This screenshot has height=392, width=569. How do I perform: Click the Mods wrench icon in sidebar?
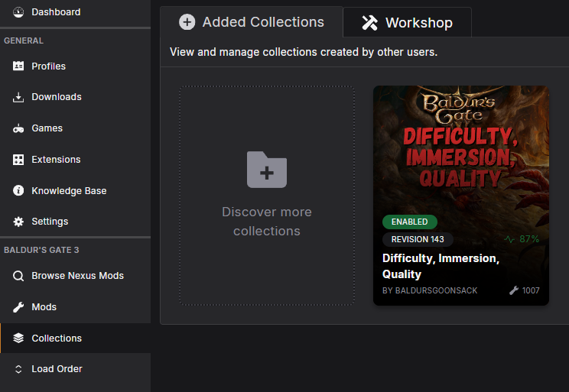click(x=18, y=307)
